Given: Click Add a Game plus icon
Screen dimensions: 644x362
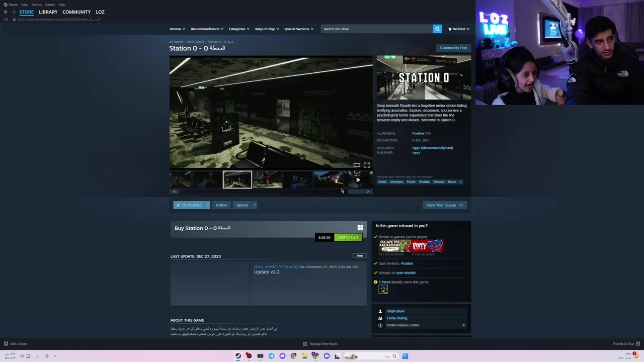Looking at the screenshot, I should coord(6,344).
